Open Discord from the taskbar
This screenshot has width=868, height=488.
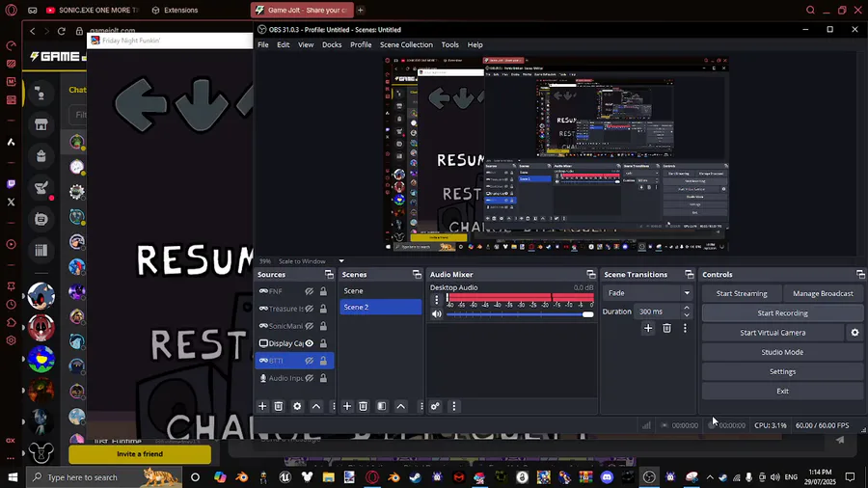tap(607, 477)
